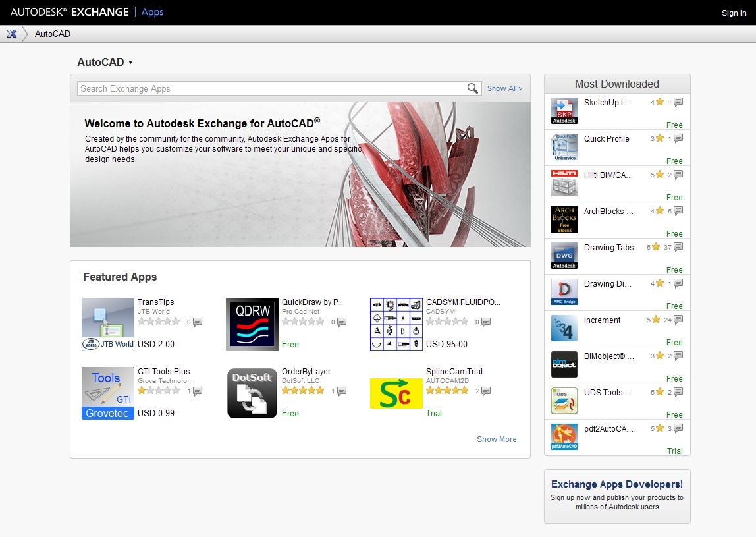The height and width of the screenshot is (537, 756).
Task: Click the SplineCamTrial Sc icon
Action: [396, 393]
